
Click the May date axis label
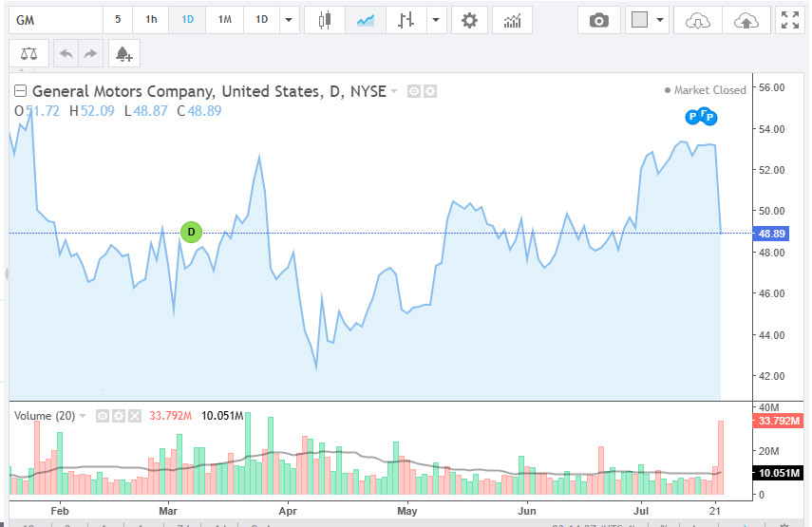[407, 511]
